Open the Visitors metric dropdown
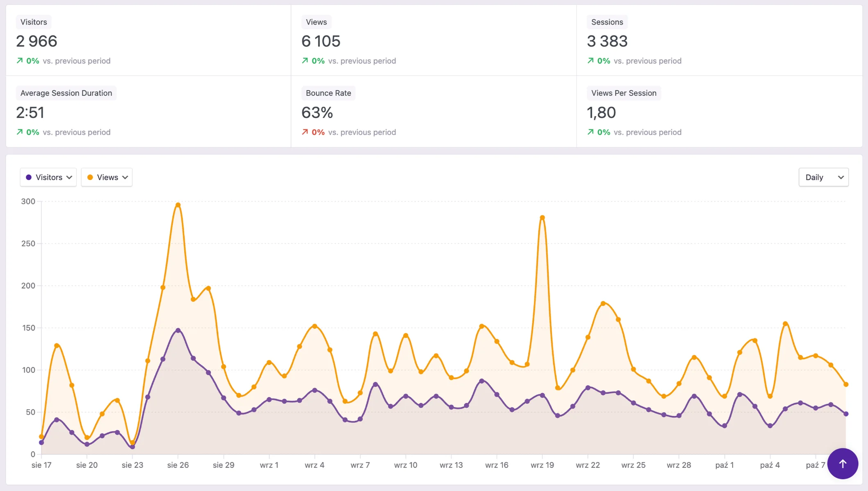Screen dimensions: 868x491 tap(48, 177)
